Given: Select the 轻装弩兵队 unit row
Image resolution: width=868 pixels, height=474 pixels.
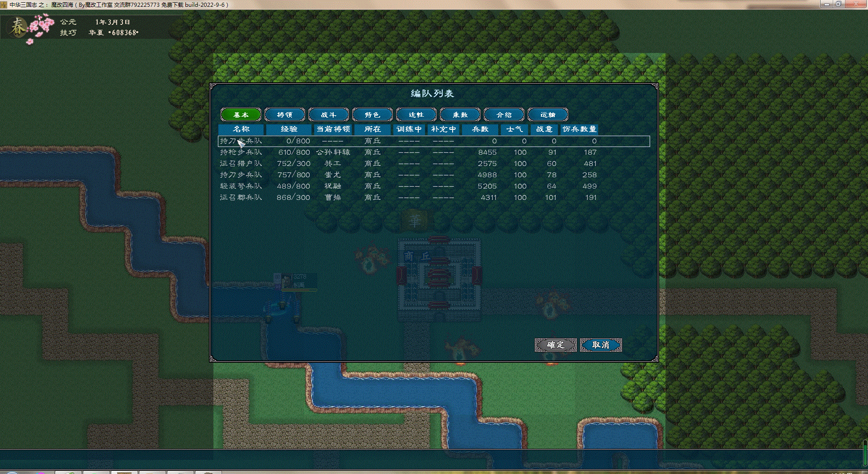Looking at the screenshot, I should pyautogui.click(x=434, y=186).
